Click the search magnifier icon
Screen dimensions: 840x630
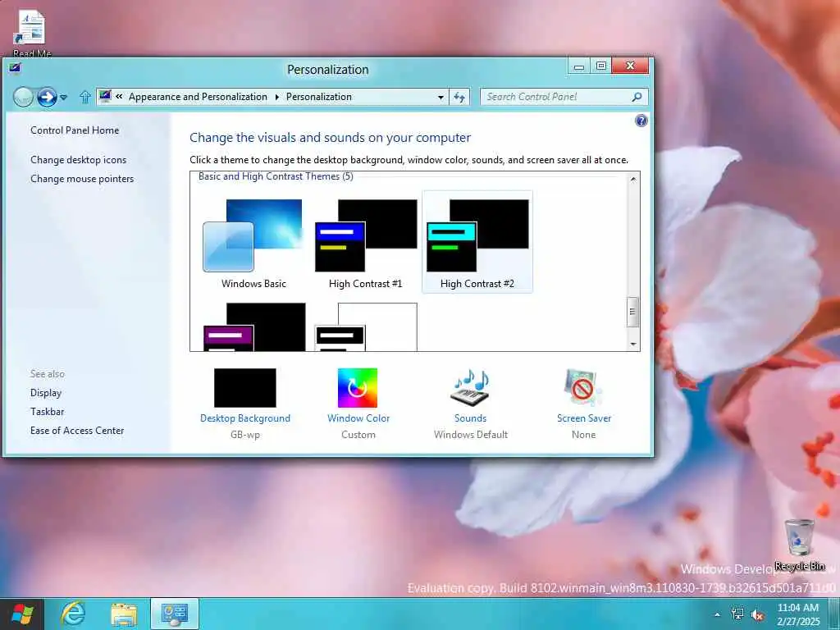pos(637,97)
